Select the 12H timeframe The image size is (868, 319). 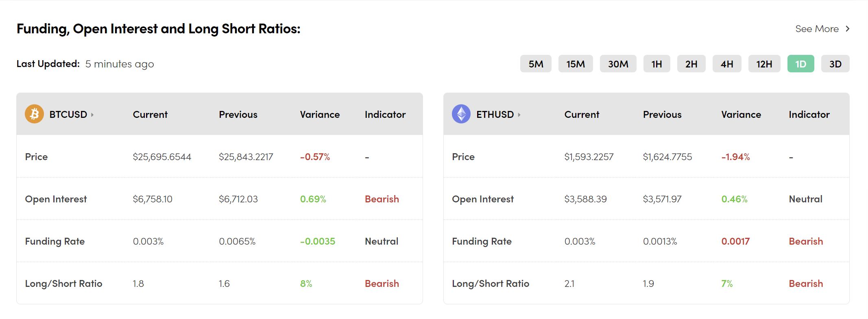coord(764,64)
